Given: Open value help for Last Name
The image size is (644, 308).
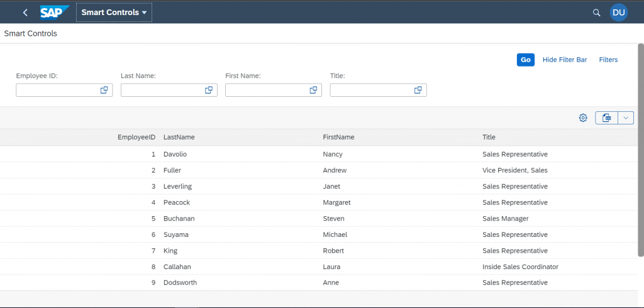Looking at the screenshot, I should (x=209, y=91).
